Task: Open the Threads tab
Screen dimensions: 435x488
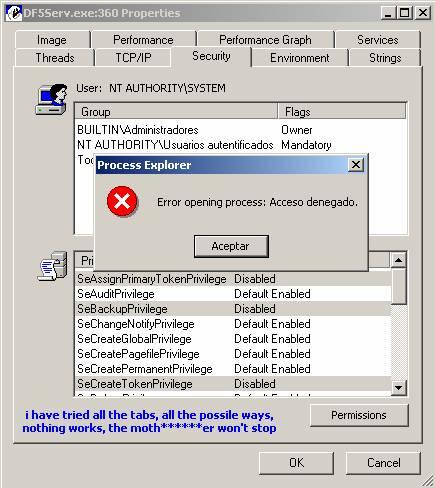Action: pos(55,58)
